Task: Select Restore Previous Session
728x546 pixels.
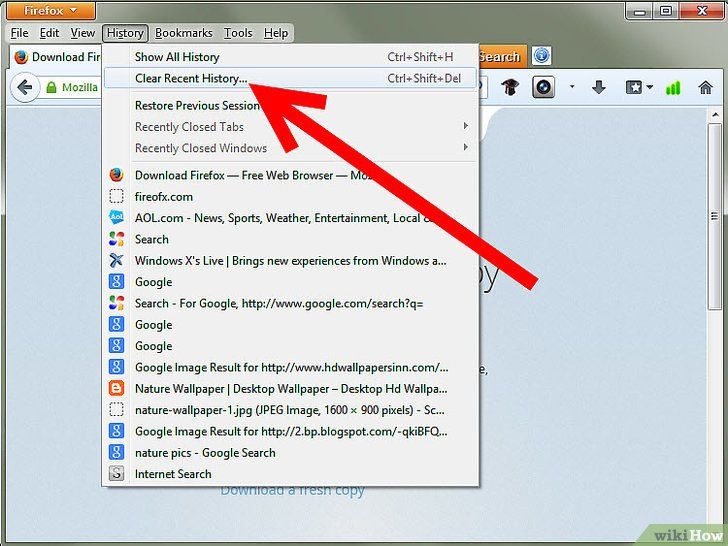Action: pyautogui.click(x=290, y=105)
